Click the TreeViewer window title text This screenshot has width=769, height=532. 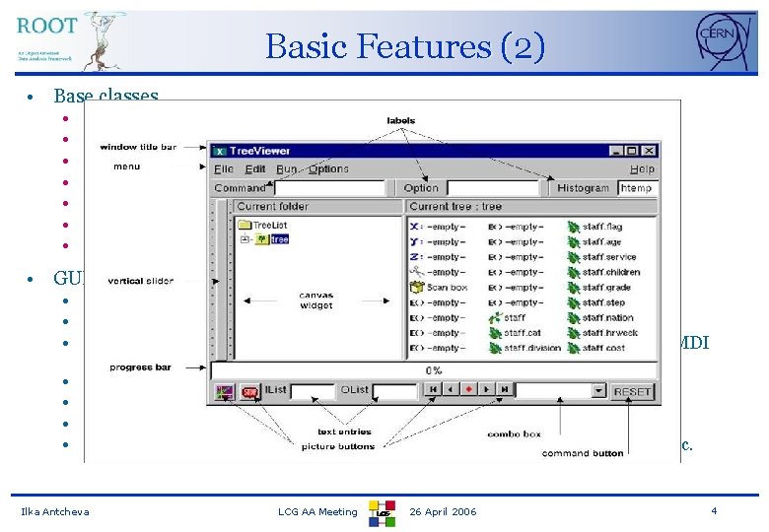coord(260,151)
